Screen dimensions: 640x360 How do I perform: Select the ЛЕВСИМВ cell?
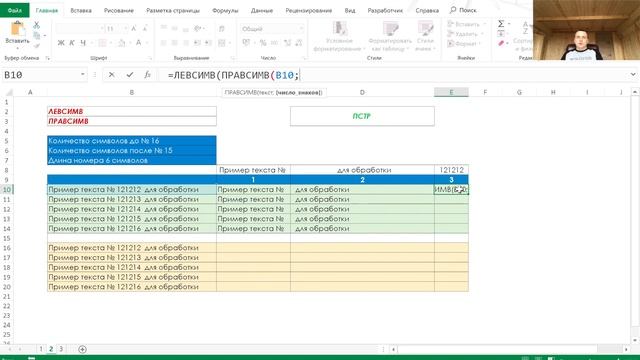coord(132,111)
